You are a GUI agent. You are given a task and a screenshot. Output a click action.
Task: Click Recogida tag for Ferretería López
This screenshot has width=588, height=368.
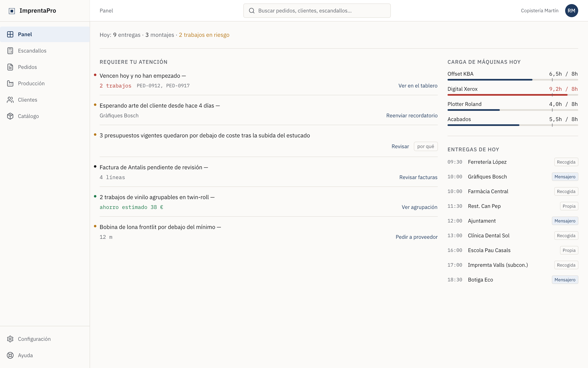point(566,162)
